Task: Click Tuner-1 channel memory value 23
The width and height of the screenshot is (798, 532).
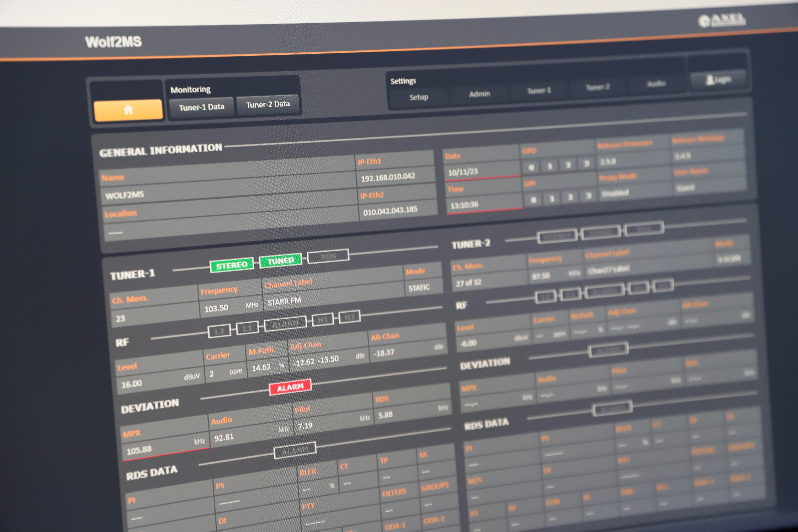Action: click(120, 319)
